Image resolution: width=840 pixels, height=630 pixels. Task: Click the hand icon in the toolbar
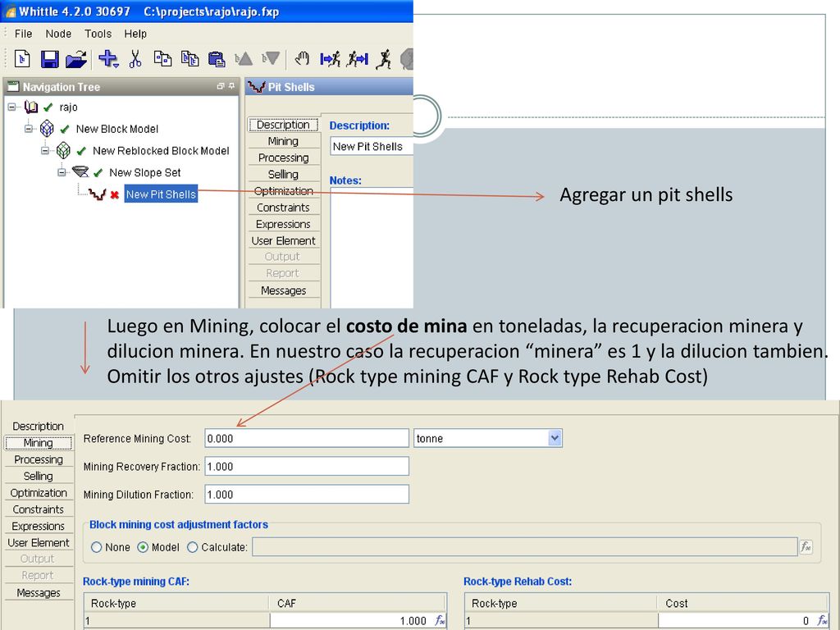[302, 58]
